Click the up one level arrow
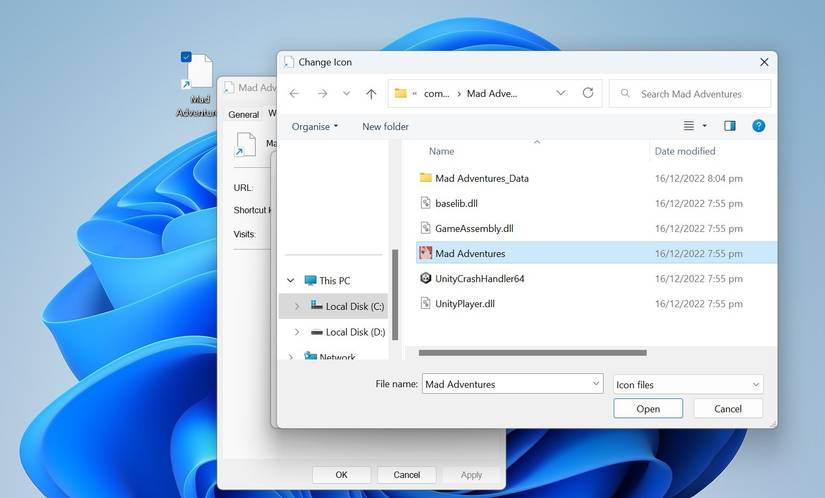Screen dimensions: 825x498 pyautogui.click(x=371, y=93)
